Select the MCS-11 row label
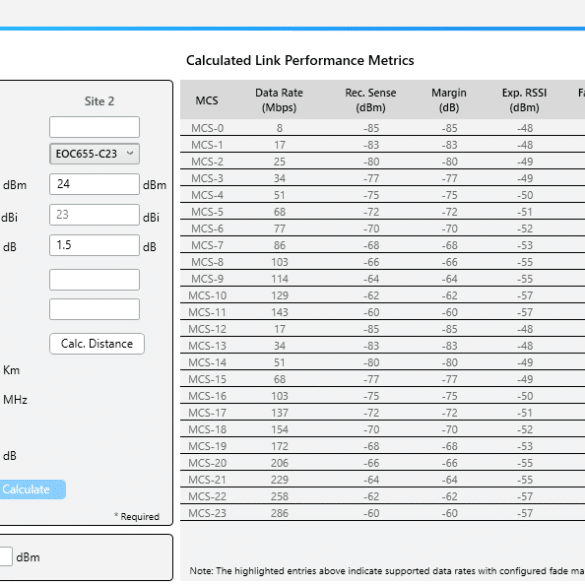Screen dimensions: 585x585 click(207, 312)
